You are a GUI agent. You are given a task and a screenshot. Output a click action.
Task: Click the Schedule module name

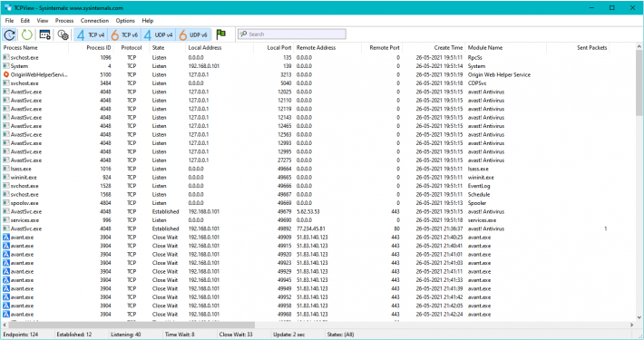tap(479, 195)
